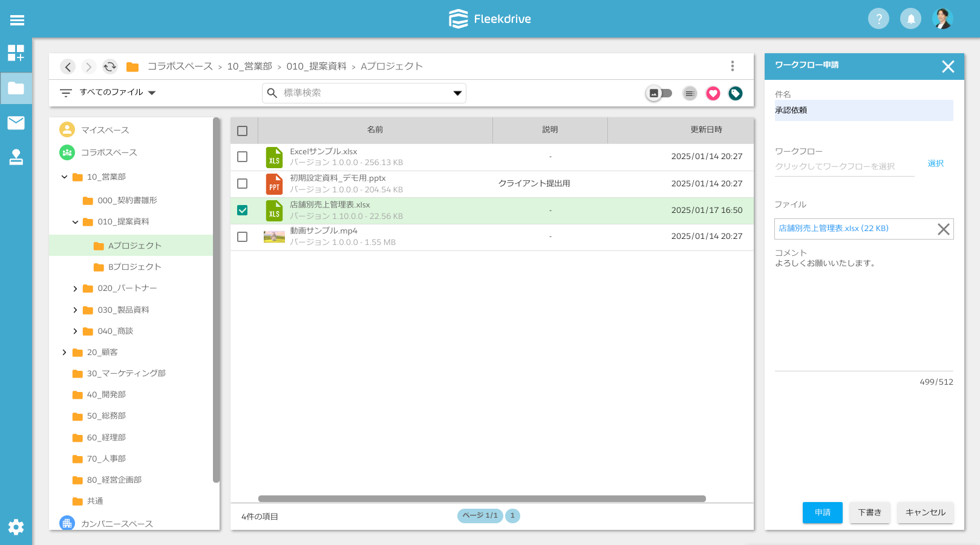Screen dimensions: 980x545
Task: Collapse the 10_営業部 folder tree
Action: (x=64, y=177)
